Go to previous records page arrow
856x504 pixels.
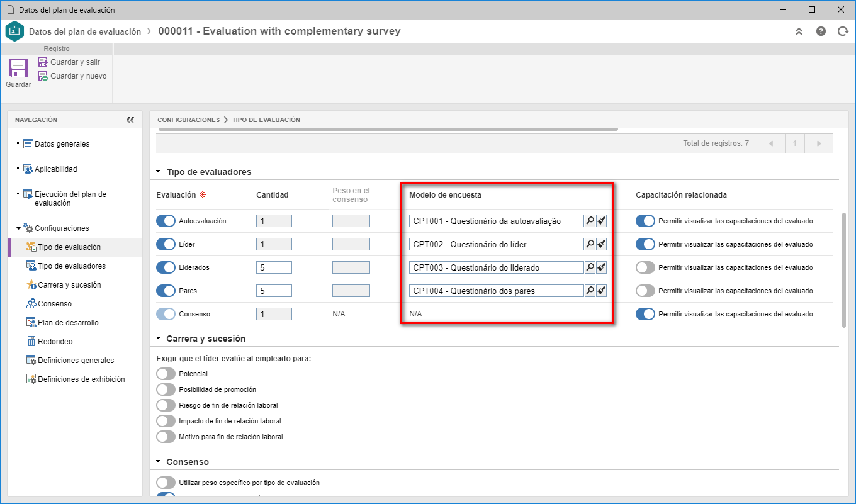(x=770, y=143)
